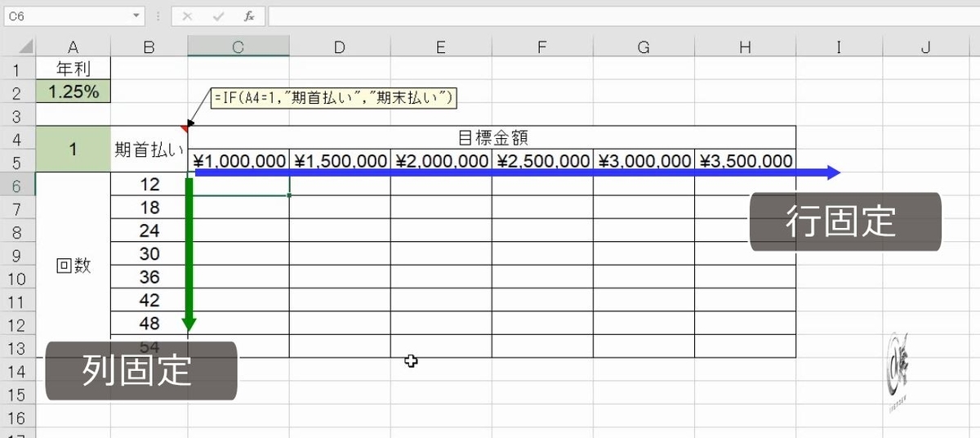980x438 pixels.
Task: Select column I header
Action: 839,47
